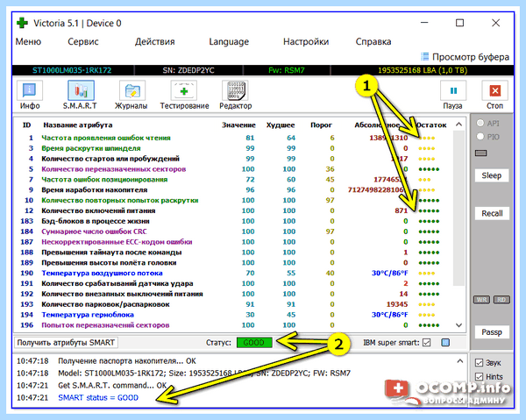526x420 pixels.
Task: Click the Получить атрибуты SMART button
Action: [x=66, y=343]
